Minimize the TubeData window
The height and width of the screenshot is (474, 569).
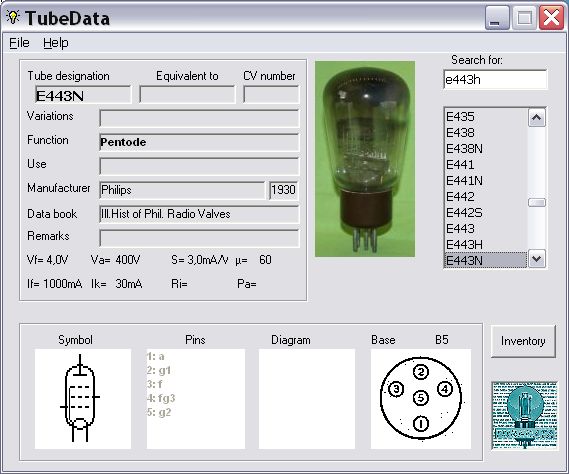[x=497, y=17]
